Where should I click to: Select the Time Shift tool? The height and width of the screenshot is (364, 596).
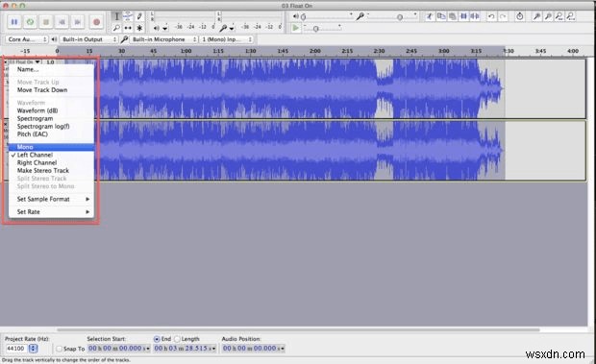point(128,28)
